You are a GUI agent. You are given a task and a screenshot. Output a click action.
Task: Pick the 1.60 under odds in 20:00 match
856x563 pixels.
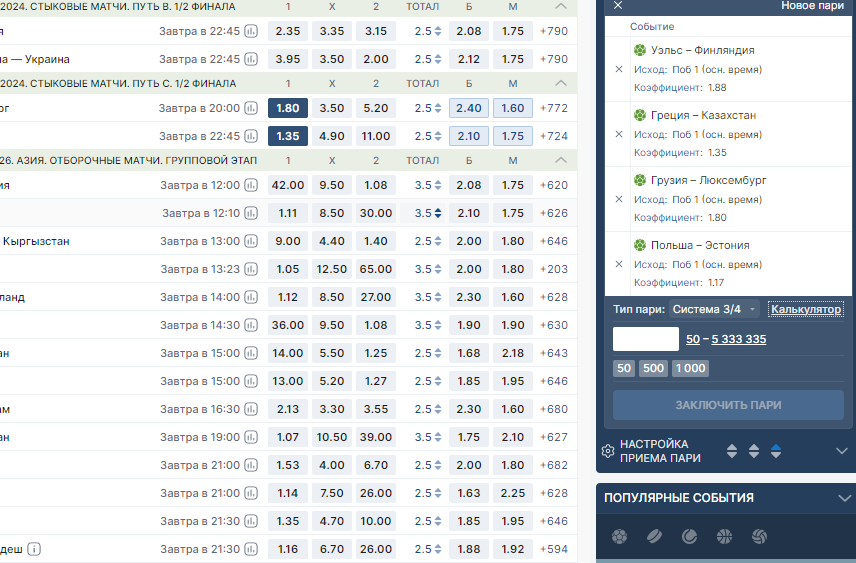coord(513,108)
